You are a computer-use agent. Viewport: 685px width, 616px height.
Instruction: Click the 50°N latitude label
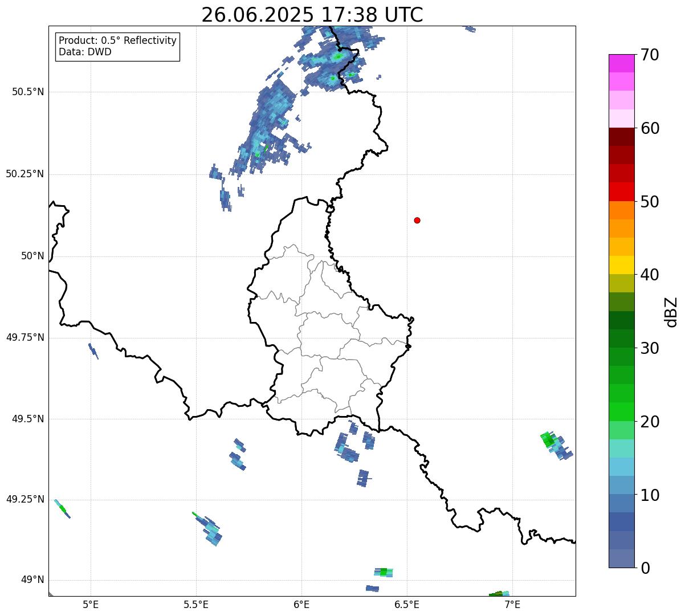32,256
